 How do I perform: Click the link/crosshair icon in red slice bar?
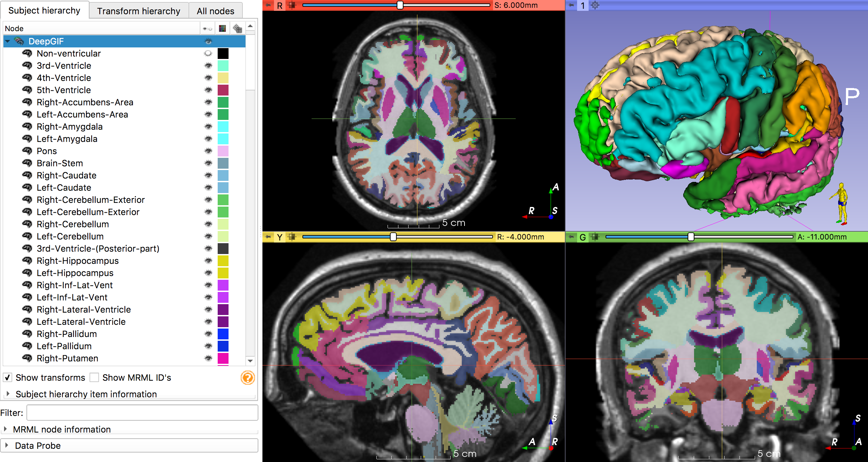292,5
